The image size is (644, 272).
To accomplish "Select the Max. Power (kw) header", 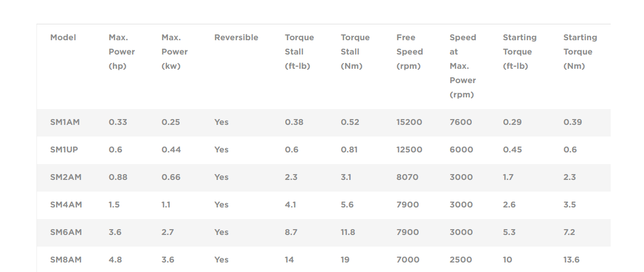I will (174, 52).
